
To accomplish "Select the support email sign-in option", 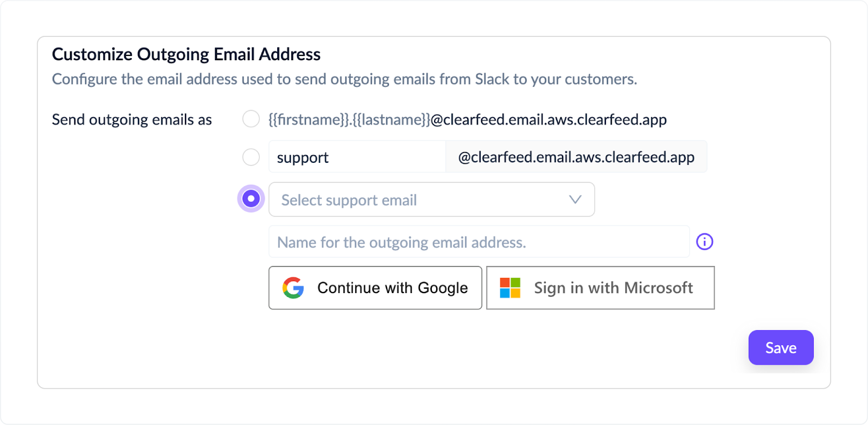I will click(x=251, y=199).
